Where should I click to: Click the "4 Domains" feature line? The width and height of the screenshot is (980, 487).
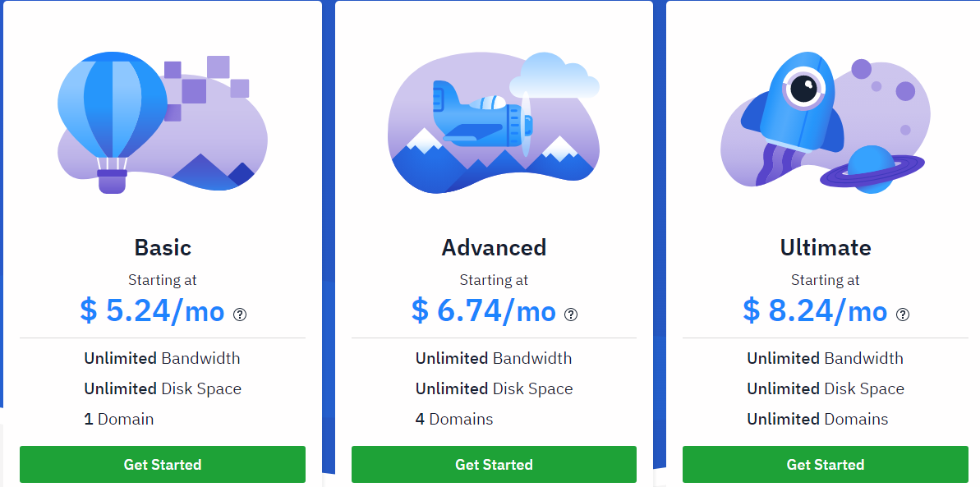pos(454,419)
